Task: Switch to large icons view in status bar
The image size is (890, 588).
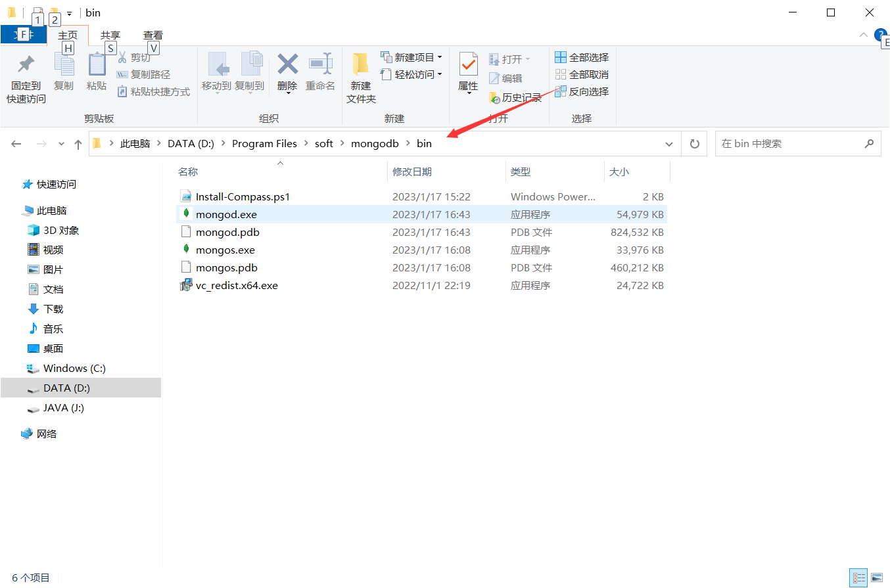Action: 877,578
